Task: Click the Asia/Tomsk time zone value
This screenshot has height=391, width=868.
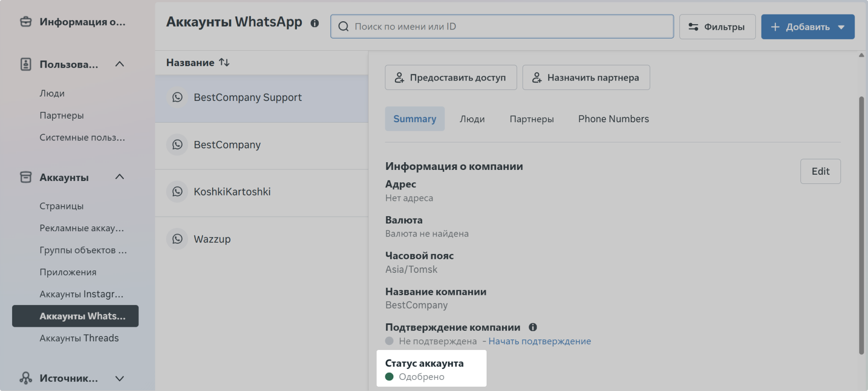Action: pos(411,269)
